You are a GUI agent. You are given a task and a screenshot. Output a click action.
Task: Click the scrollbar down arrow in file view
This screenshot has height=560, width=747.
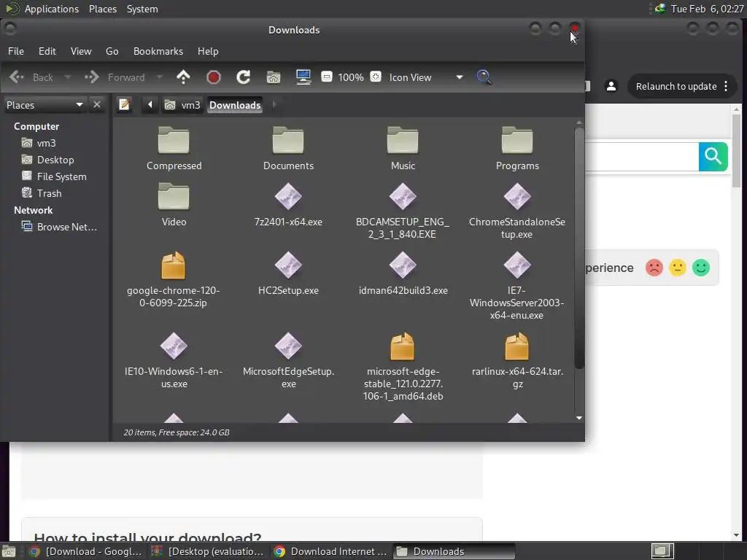[578, 418]
